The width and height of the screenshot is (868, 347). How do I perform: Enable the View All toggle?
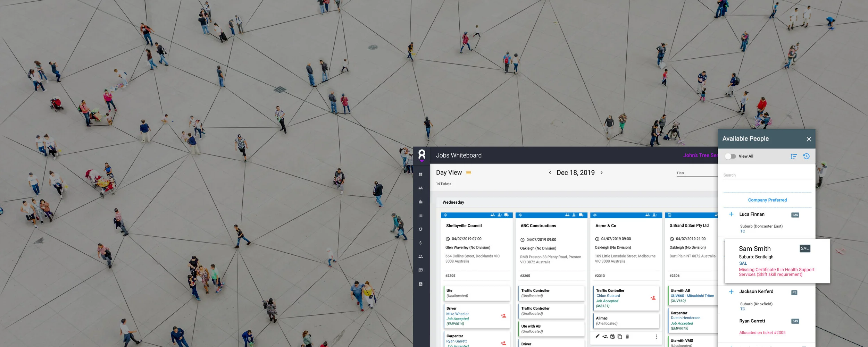click(x=731, y=156)
